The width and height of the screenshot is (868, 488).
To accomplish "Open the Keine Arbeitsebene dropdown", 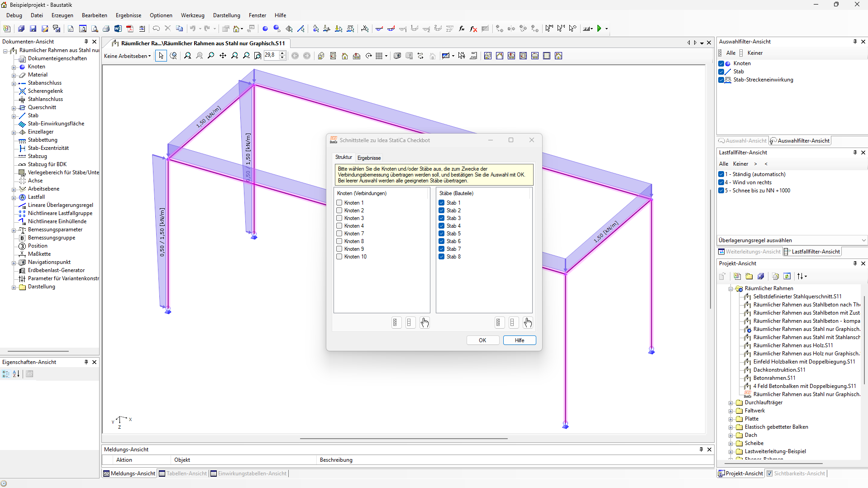I will click(128, 56).
